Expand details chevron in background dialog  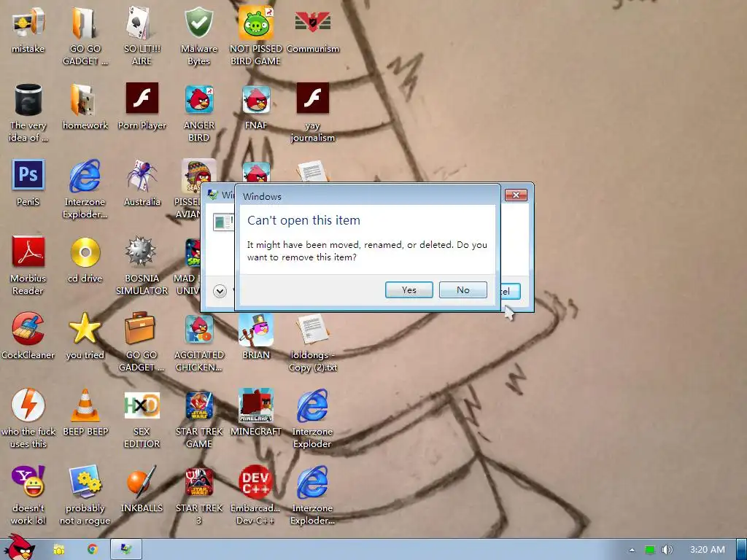click(x=220, y=291)
